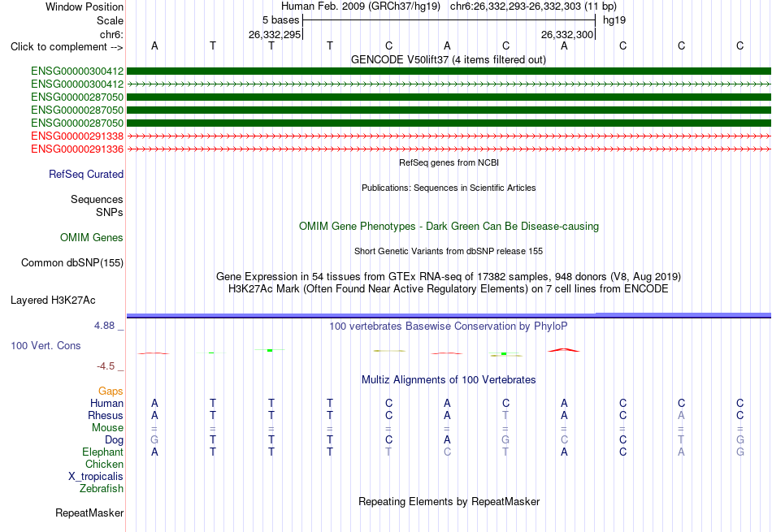Image resolution: width=772 pixels, height=532 pixels.
Task: Open the OMIM Genes track label
Action: point(92,238)
